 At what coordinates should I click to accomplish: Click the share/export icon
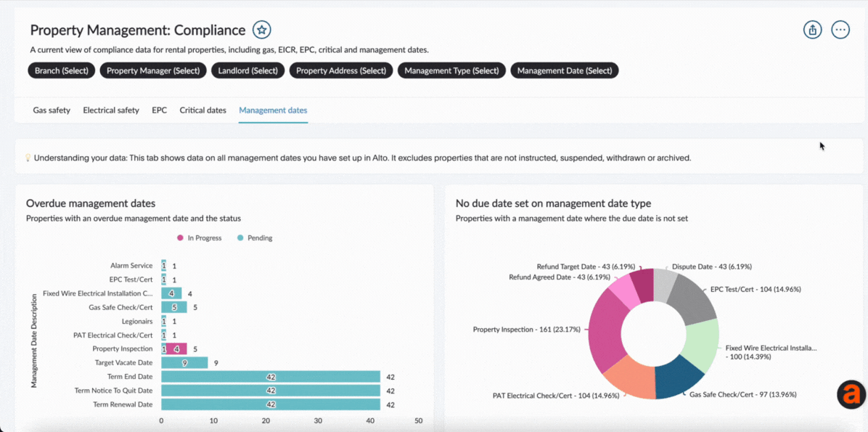tap(813, 30)
